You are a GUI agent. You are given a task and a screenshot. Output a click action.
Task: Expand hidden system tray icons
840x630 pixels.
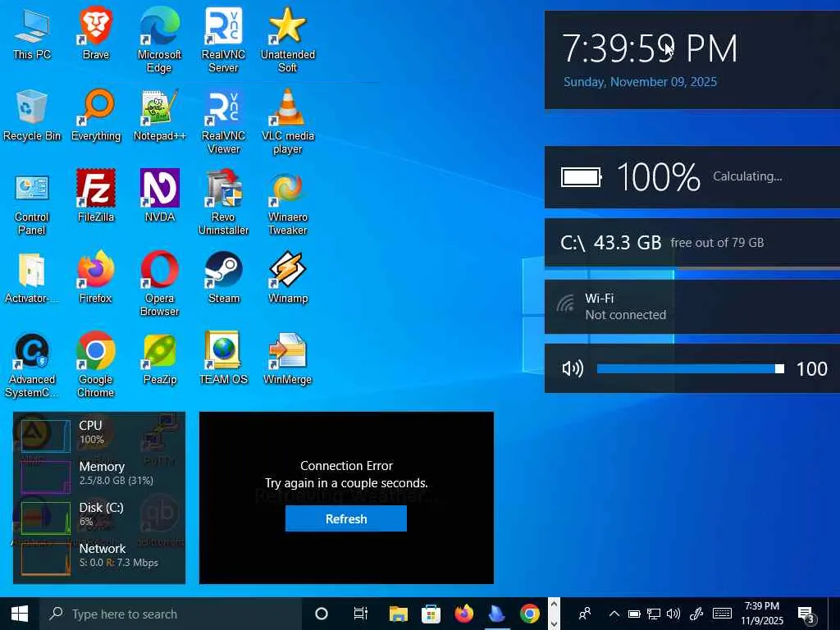(614, 614)
